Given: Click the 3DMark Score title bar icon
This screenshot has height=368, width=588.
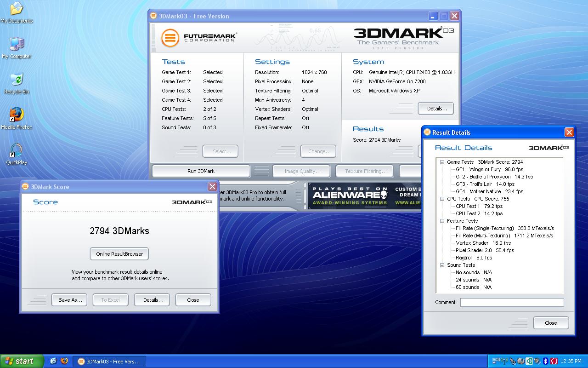Looking at the screenshot, I should (26, 186).
